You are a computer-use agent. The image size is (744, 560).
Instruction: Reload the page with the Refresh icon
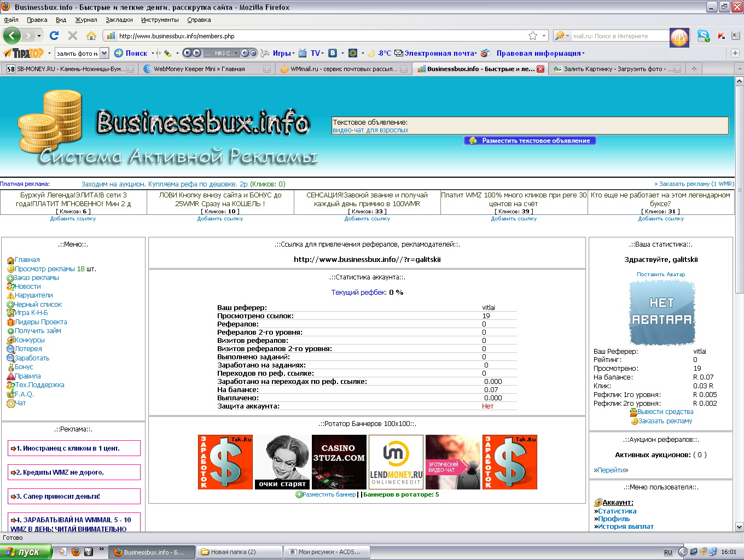tap(54, 36)
